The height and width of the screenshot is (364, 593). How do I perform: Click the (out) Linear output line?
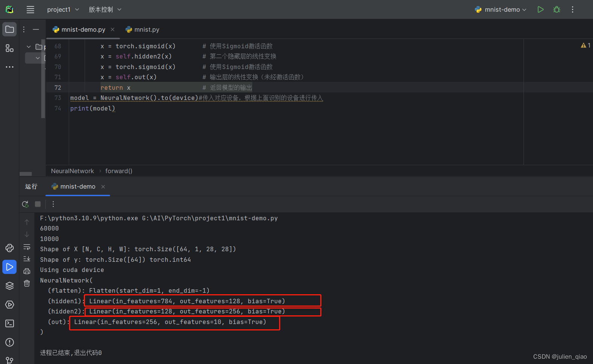157,322
